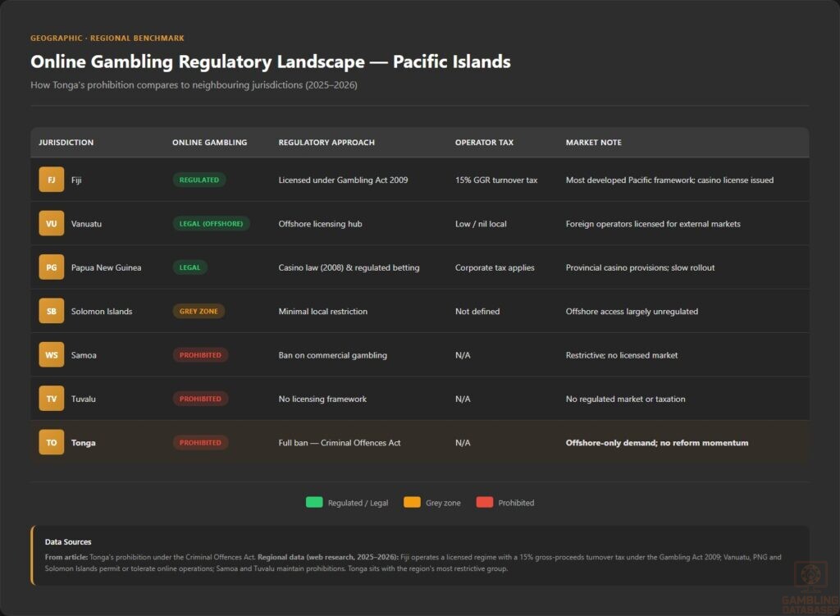Click the REGULATORY APPROACH column header
This screenshot has height=616, width=840.
tap(326, 143)
